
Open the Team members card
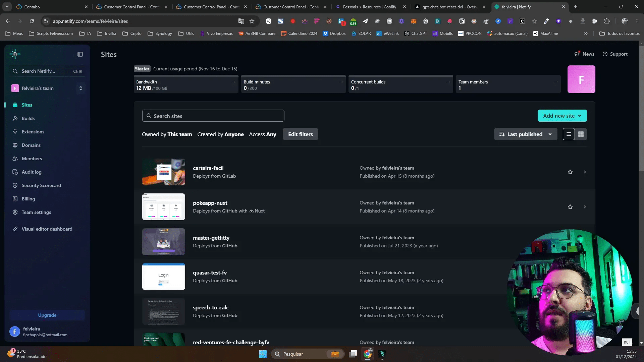[x=508, y=84]
